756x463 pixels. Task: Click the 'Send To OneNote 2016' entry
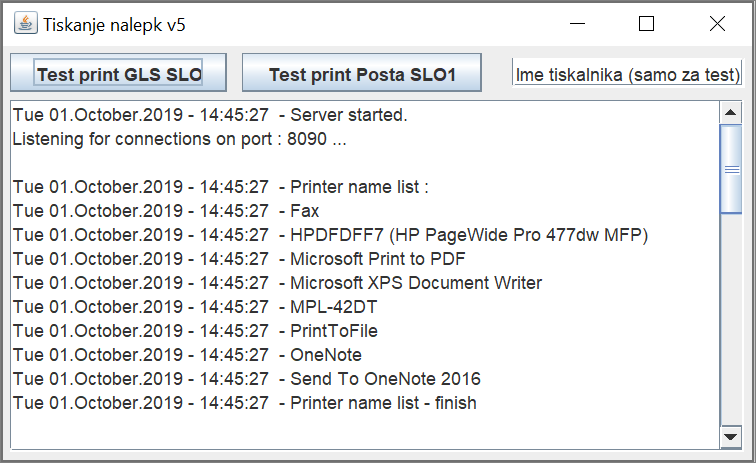[x=246, y=379]
